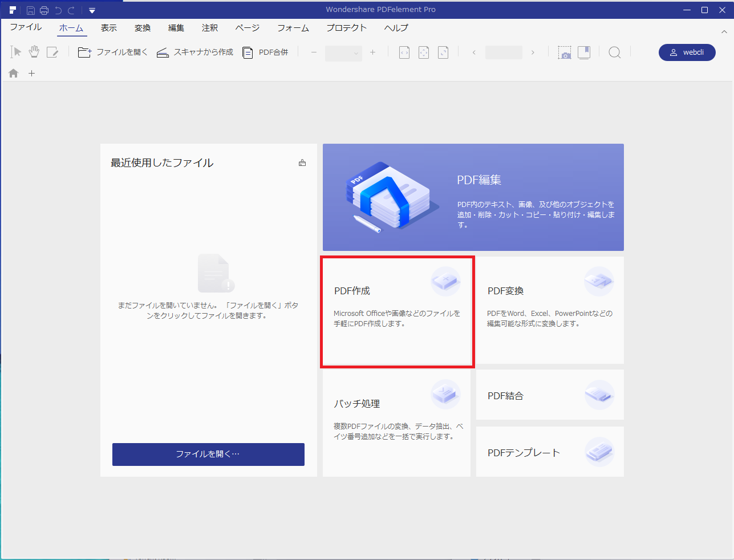Switch to the 変換 tab
Screen dimensions: 734x560
[x=143, y=28]
